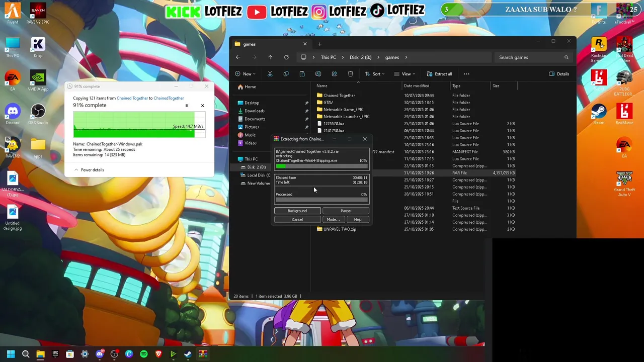Open the View dropdown
This screenshot has width=644, height=362.
(x=404, y=74)
